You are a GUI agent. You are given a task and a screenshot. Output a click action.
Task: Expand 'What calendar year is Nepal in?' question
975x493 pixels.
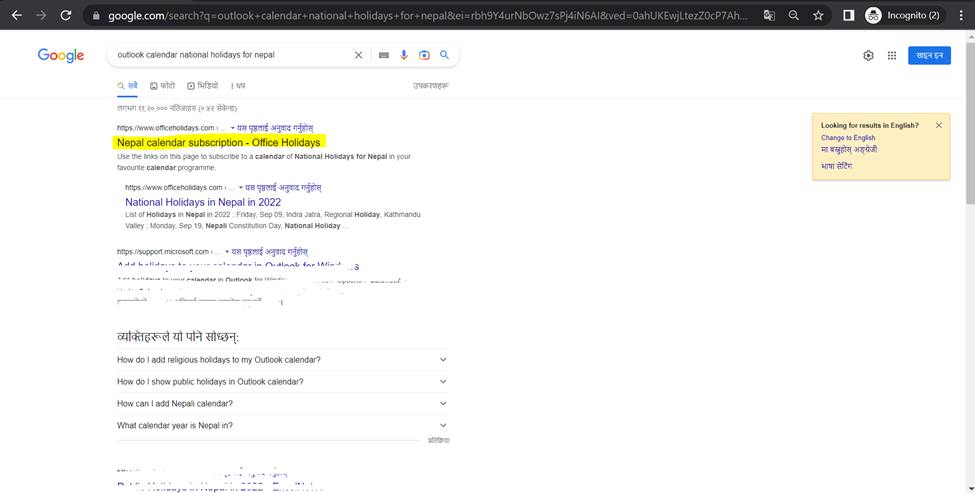(x=283, y=425)
